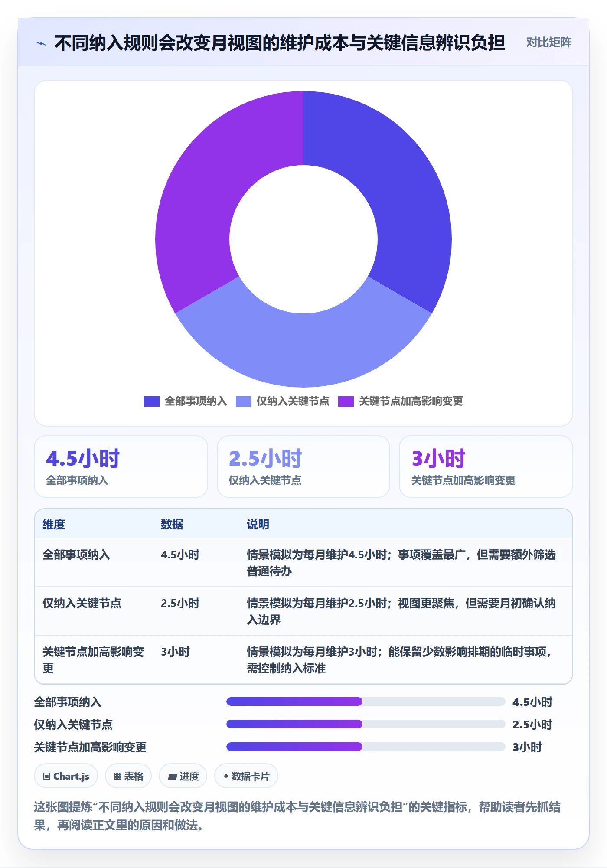This screenshot has width=607, height=868.
Task: Select the 2.5小时 data card
Action: [x=303, y=467]
